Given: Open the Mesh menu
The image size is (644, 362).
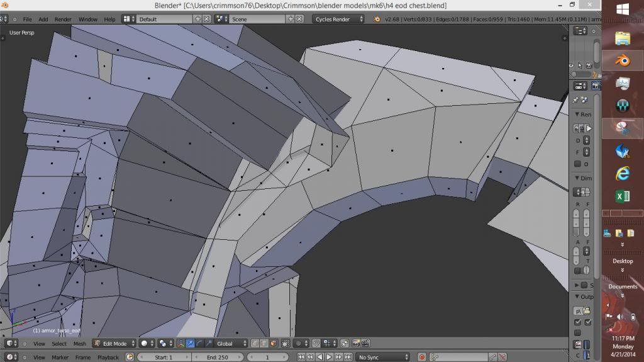Looking at the screenshot, I should [80, 344].
